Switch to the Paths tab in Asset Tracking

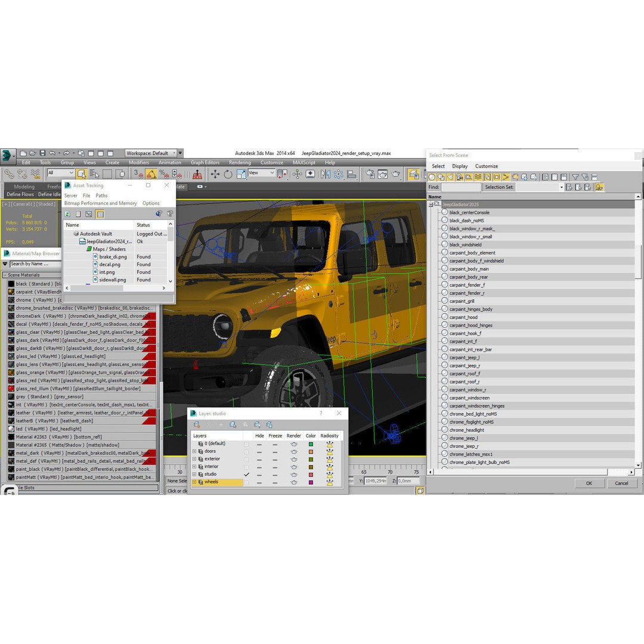click(x=101, y=195)
